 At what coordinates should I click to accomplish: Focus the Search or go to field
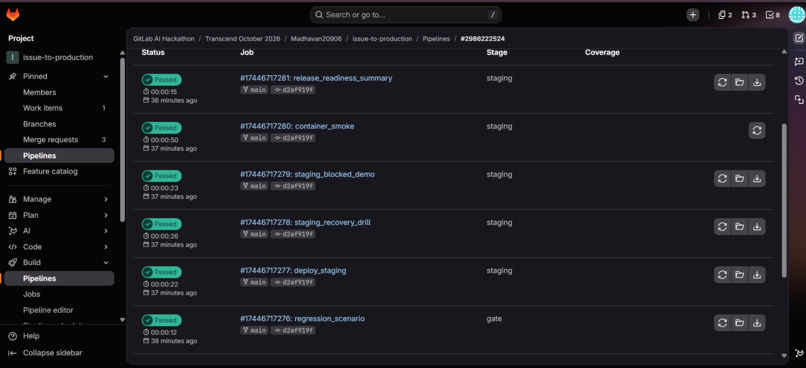point(406,15)
